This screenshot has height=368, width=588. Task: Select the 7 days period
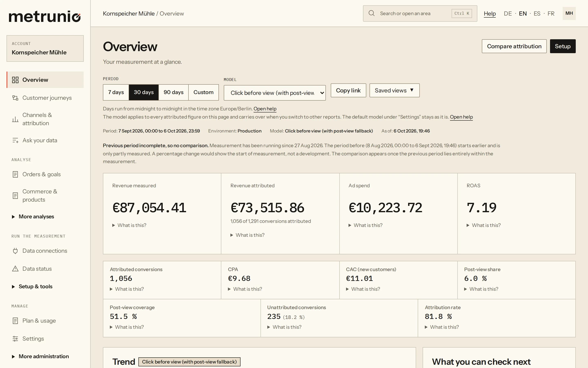point(116,92)
